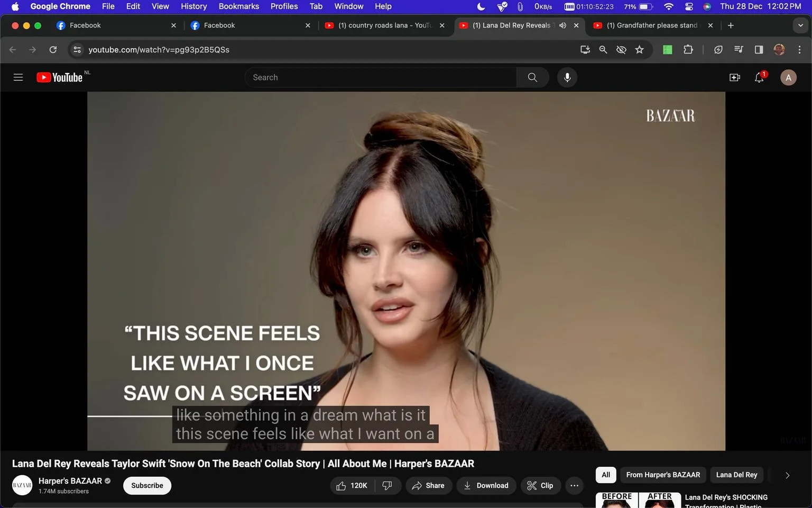Install or cast screen icon in address bar
This screenshot has width=812, height=508.
pyautogui.click(x=585, y=50)
